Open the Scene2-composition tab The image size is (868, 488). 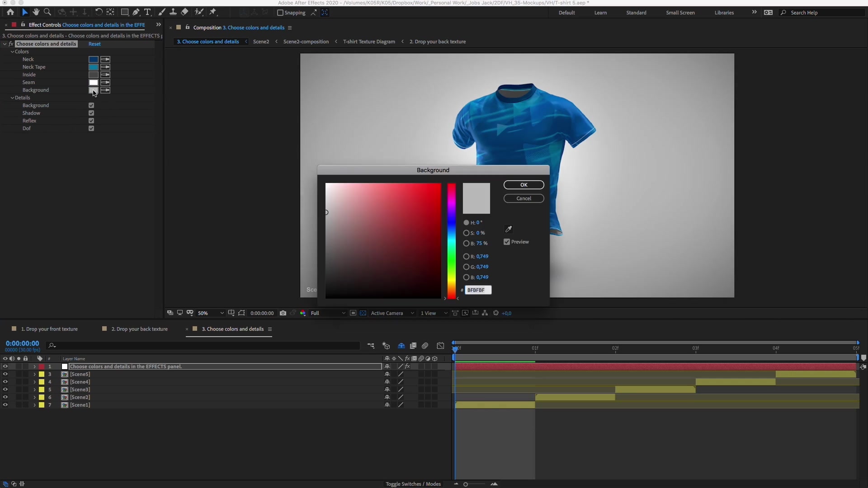point(306,41)
